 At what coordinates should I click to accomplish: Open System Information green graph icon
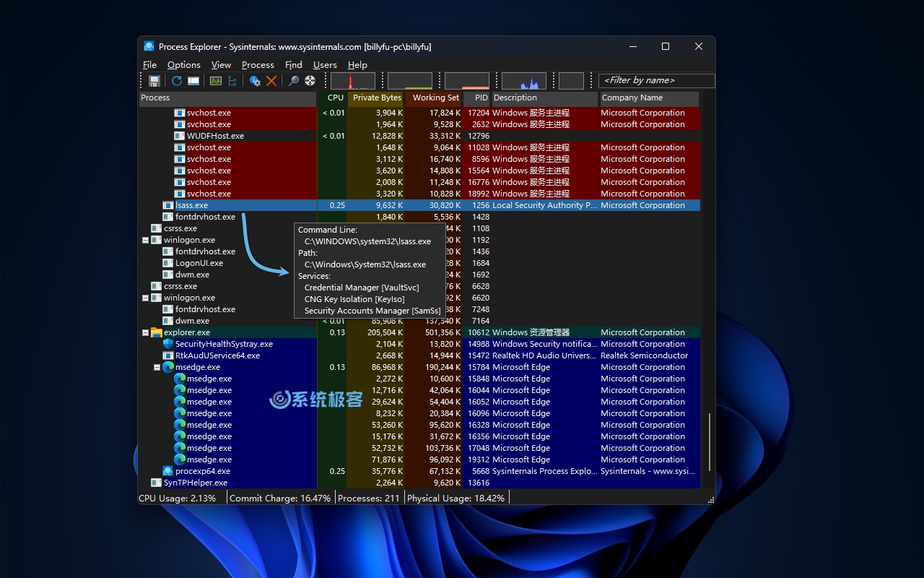tap(216, 81)
